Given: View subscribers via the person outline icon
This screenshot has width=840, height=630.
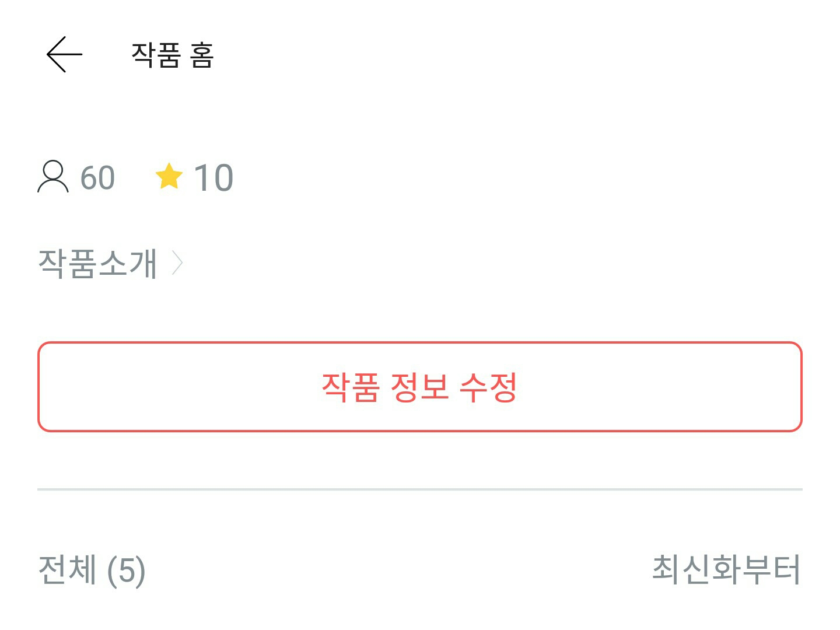Looking at the screenshot, I should (52, 177).
